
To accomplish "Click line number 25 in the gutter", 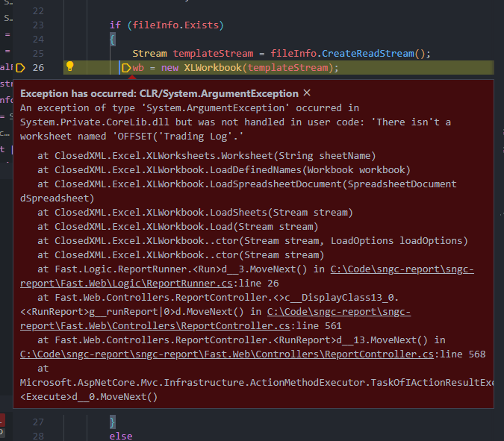I will (38, 53).
